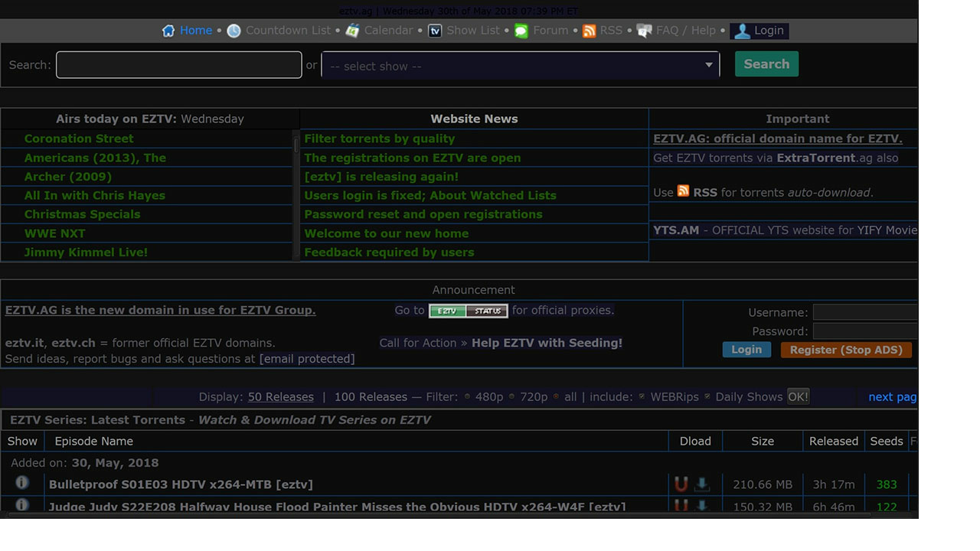
Task: Click '100 Releases' display link
Action: point(371,396)
